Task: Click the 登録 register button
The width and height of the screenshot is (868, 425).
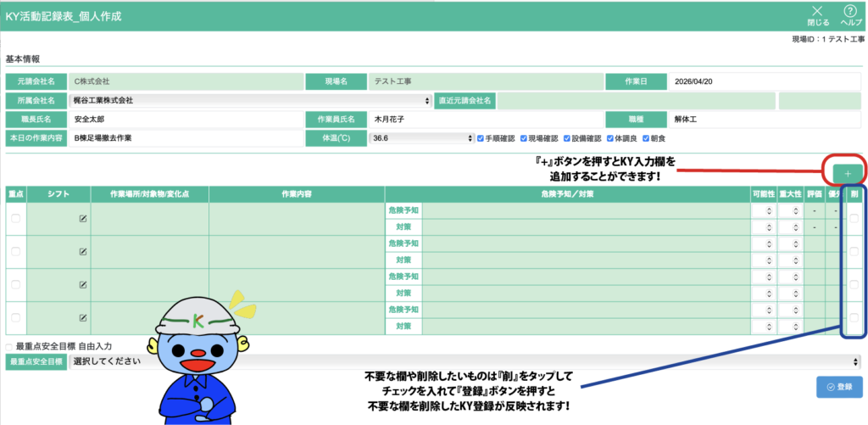Action: click(x=838, y=387)
